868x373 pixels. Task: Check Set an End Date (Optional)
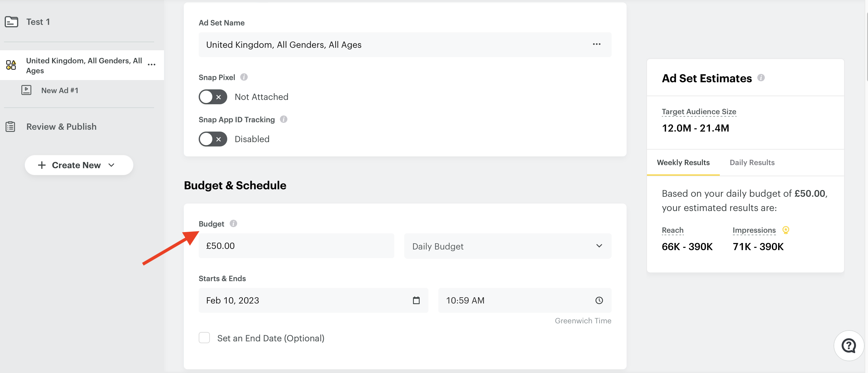[x=204, y=338]
